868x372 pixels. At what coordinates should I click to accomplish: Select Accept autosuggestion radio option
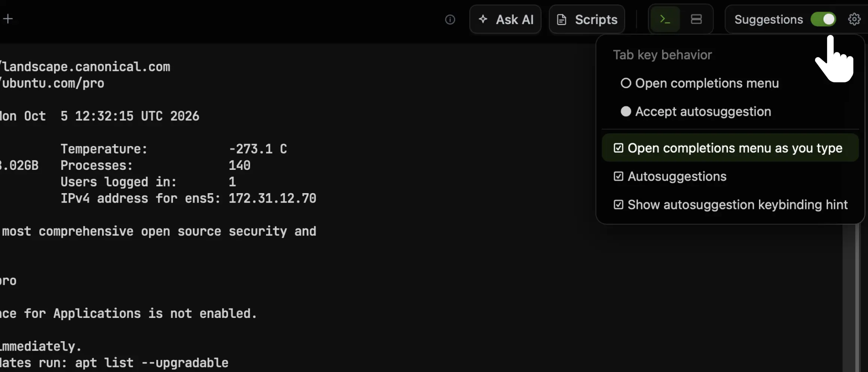[696, 112]
